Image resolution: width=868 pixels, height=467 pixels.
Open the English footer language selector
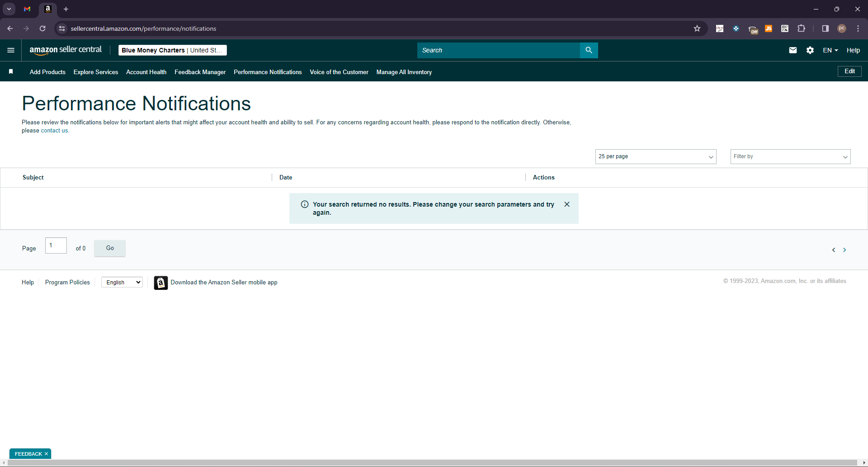click(x=122, y=282)
